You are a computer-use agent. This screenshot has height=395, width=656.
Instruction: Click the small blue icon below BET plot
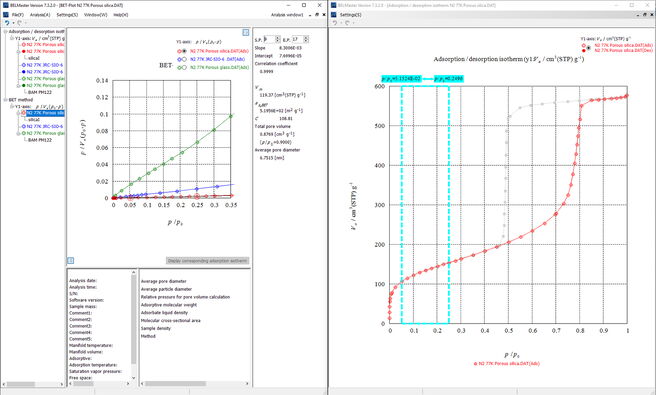tap(71, 261)
